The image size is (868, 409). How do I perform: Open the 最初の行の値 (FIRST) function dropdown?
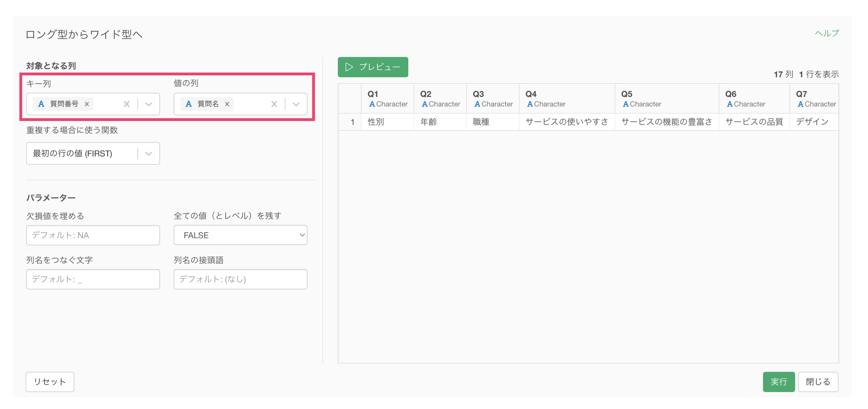(x=93, y=154)
